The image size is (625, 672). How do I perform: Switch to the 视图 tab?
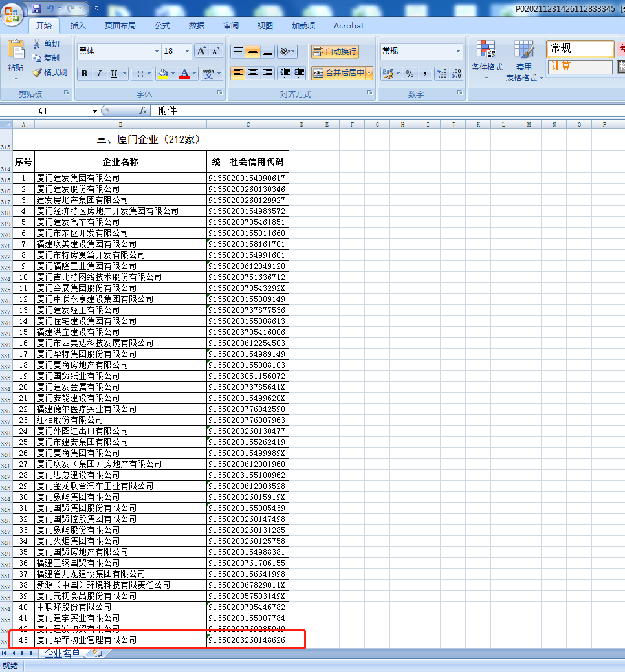265,26
